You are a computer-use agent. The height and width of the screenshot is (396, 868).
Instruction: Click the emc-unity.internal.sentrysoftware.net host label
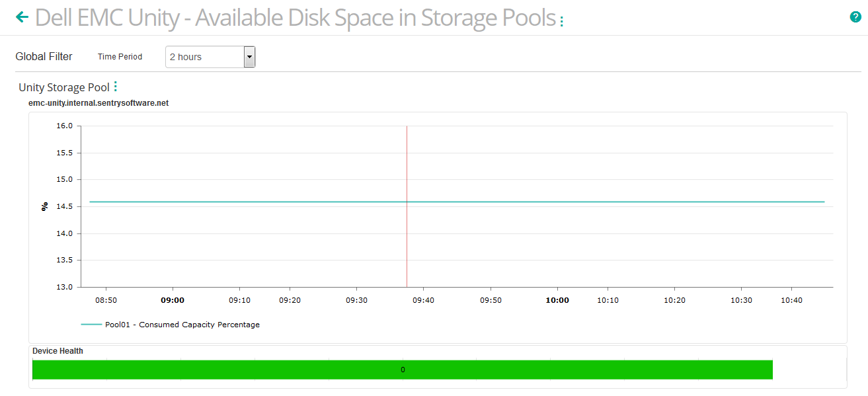point(98,102)
